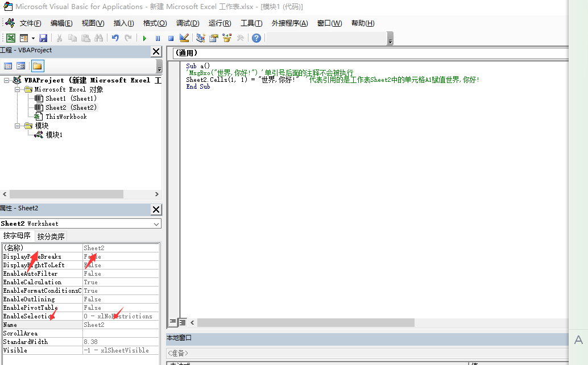The image size is (588, 365).
Task: Click the Insert UserForm toolbar icon
Action: pyautogui.click(x=24, y=38)
